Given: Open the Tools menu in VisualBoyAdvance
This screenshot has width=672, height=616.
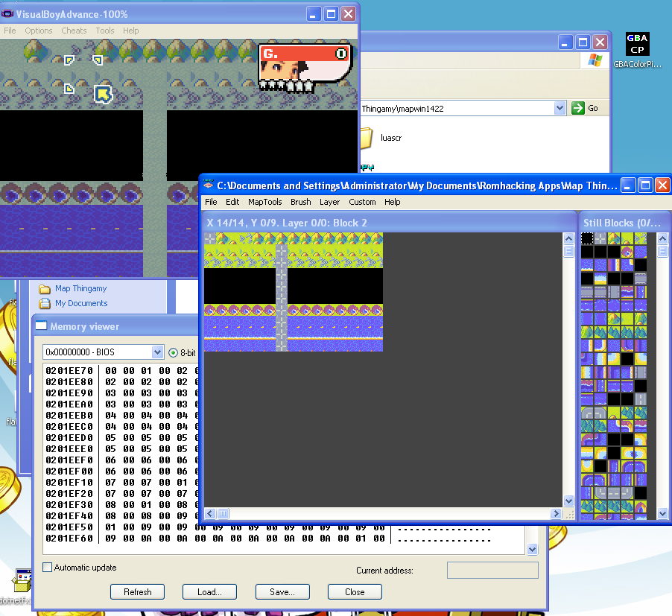Looking at the screenshot, I should click(105, 31).
